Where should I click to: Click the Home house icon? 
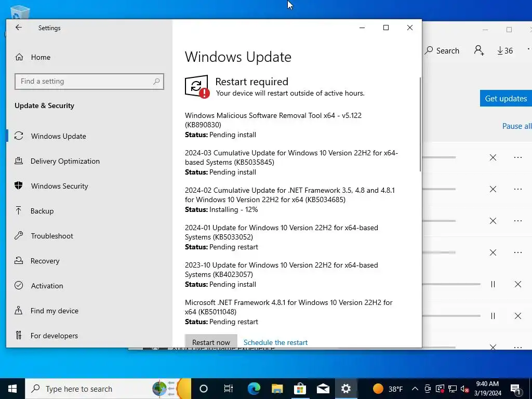point(19,57)
